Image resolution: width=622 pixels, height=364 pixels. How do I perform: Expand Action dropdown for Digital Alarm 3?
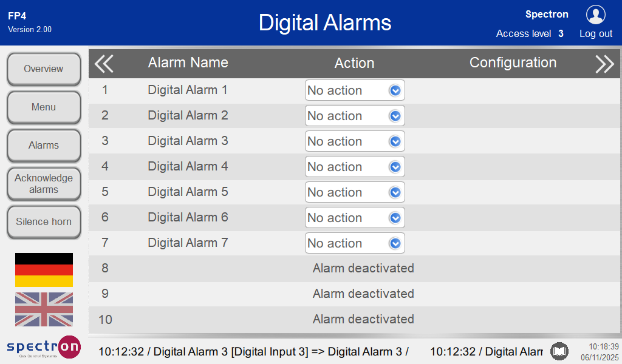click(355, 141)
